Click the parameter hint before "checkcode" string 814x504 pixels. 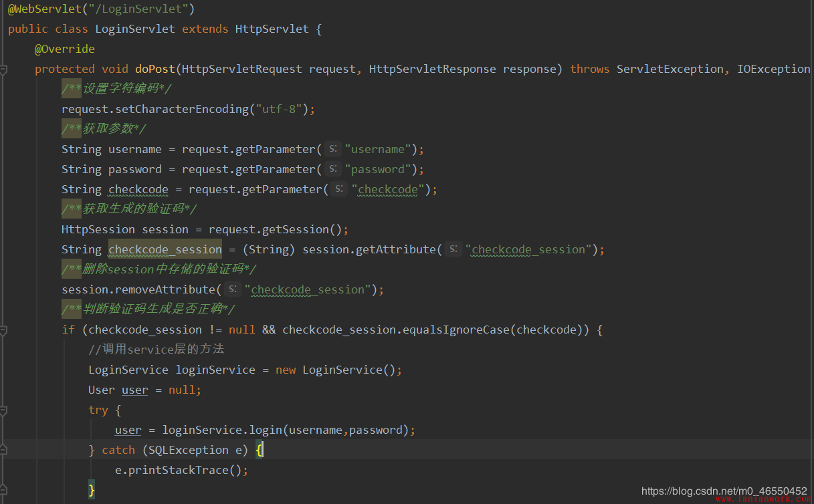click(x=340, y=189)
